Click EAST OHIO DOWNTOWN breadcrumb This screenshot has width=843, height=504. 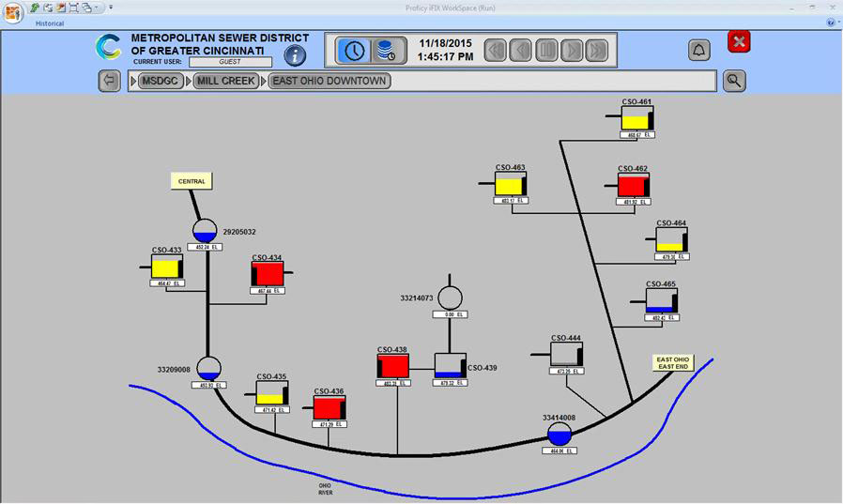point(329,81)
